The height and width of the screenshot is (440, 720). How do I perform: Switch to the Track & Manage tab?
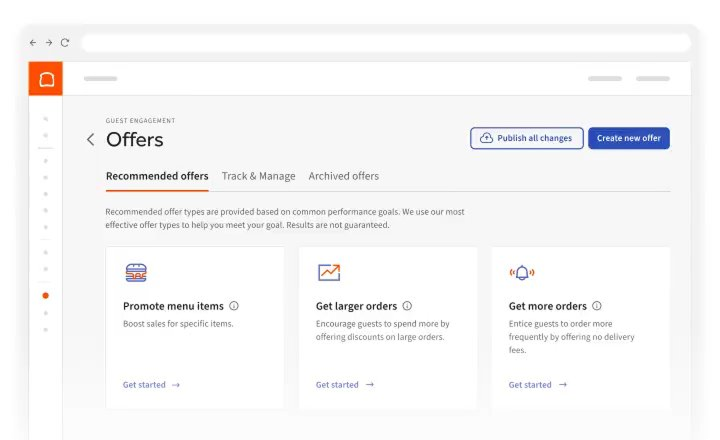[259, 176]
